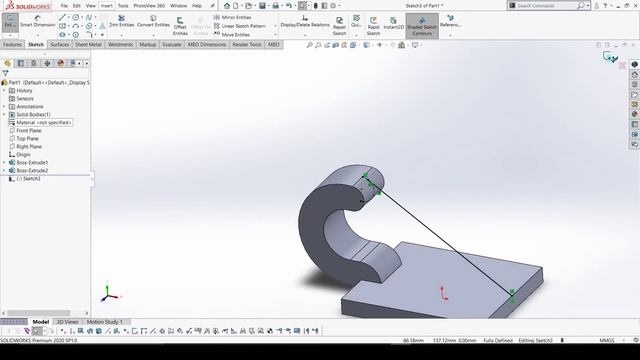Expand the History tree node
This screenshot has height=360, width=640.
click(x=4, y=91)
